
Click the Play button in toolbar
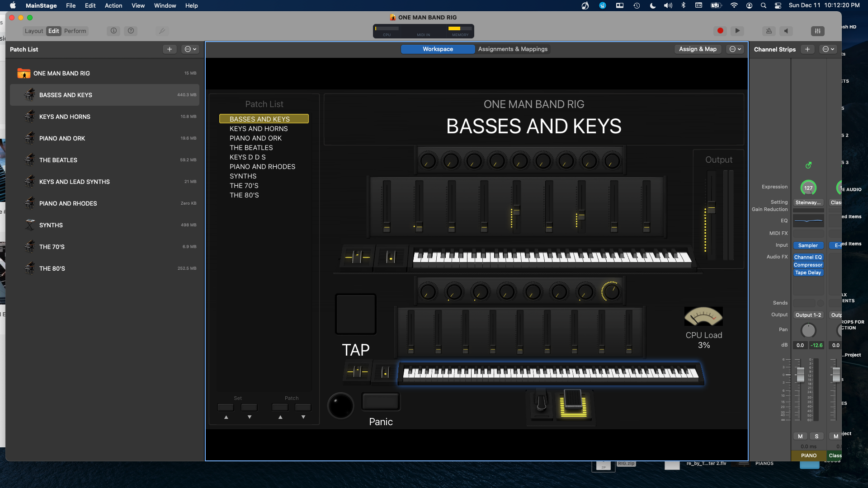[x=737, y=31]
